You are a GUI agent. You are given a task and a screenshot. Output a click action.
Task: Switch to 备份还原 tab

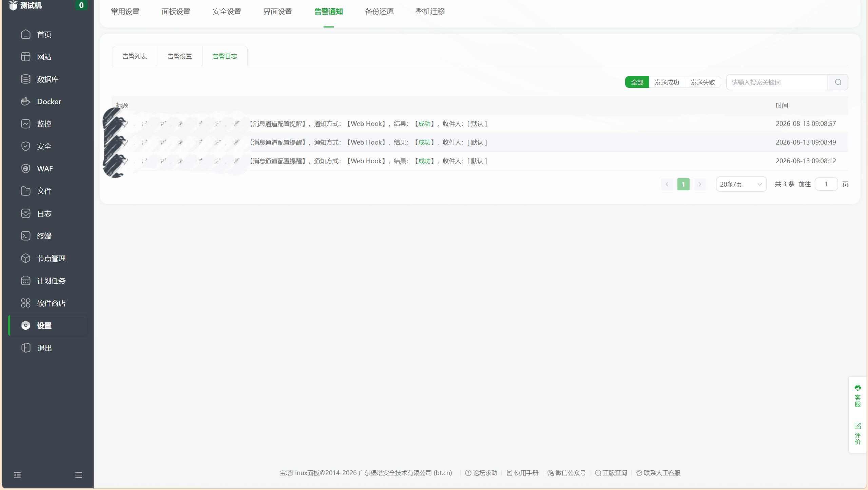380,12
